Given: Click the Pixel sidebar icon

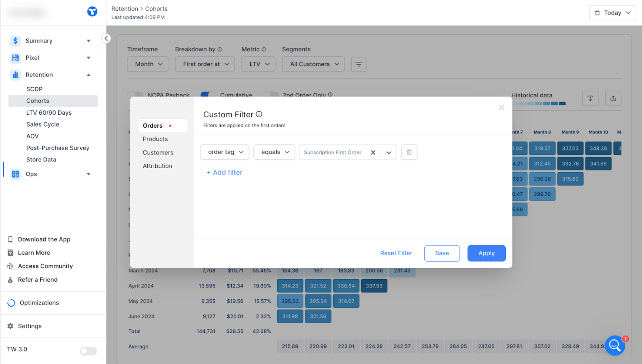Looking at the screenshot, I should [x=15, y=58].
